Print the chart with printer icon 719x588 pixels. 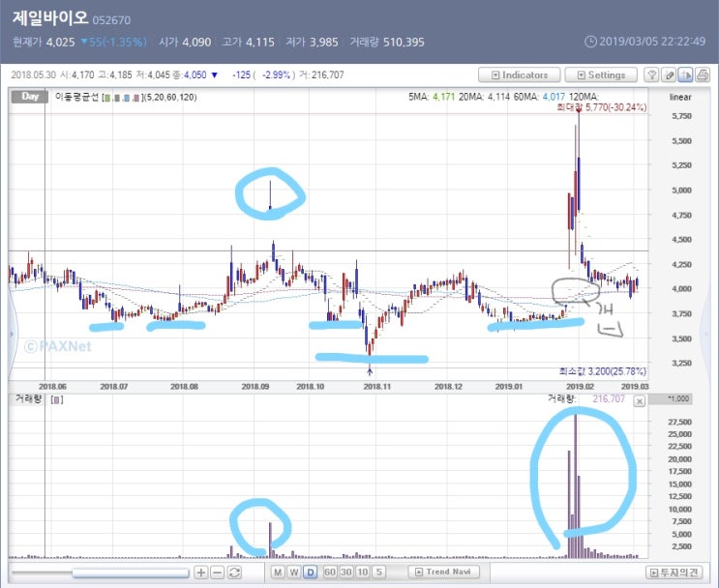click(702, 74)
